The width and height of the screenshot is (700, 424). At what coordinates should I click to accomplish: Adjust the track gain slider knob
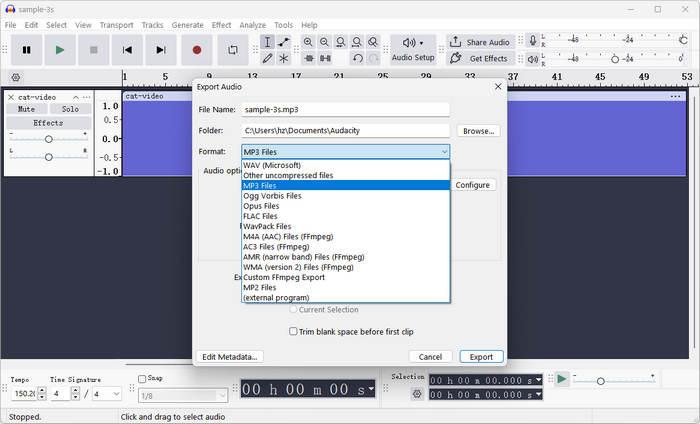click(49, 139)
